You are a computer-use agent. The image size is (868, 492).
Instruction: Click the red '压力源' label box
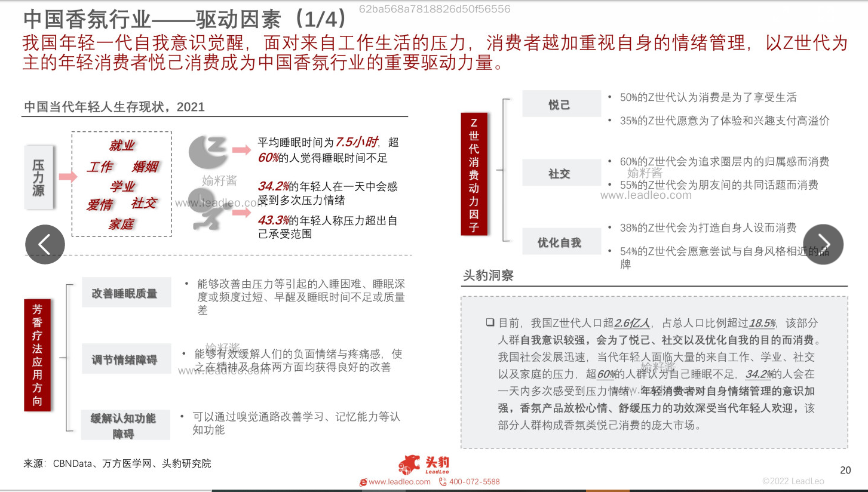(x=39, y=177)
